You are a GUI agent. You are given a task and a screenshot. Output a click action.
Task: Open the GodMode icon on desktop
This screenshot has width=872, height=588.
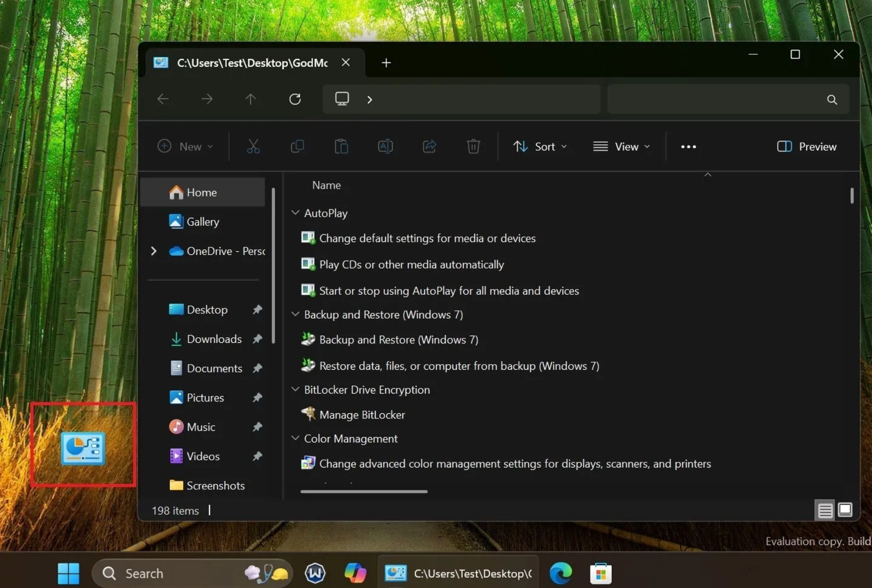83,448
